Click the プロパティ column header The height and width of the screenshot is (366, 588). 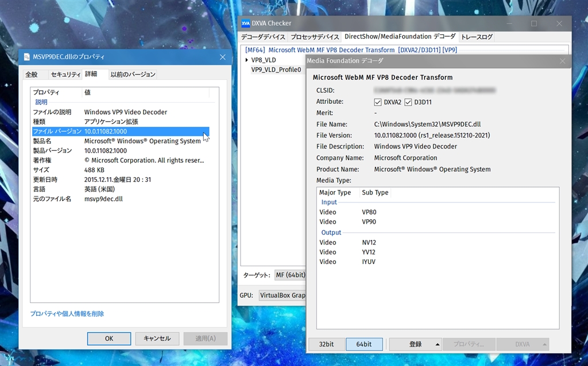click(x=56, y=92)
